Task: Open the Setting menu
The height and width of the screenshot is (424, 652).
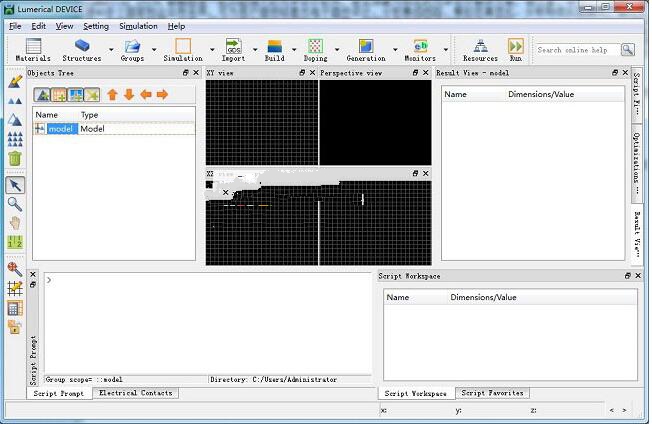Action: click(x=96, y=26)
